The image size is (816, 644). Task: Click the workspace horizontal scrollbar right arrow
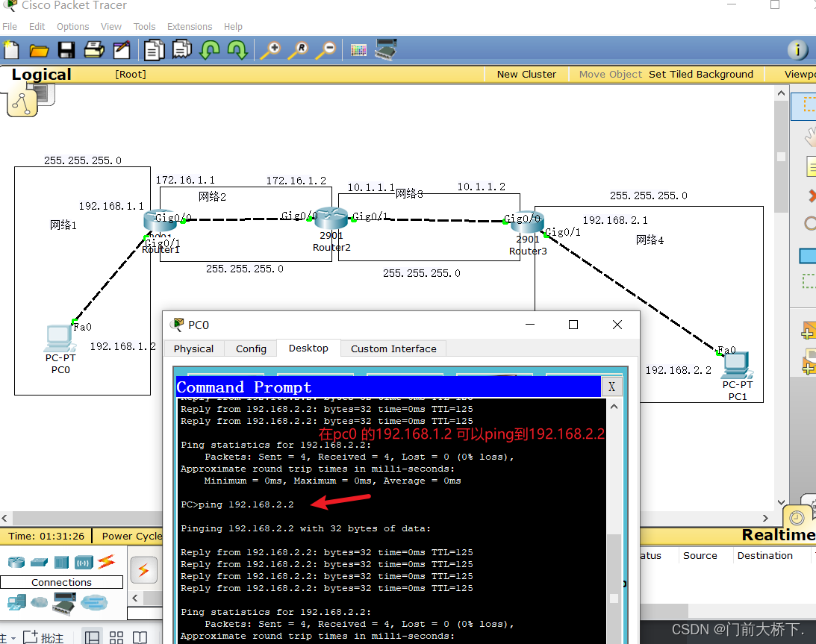(x=765, y=518)
